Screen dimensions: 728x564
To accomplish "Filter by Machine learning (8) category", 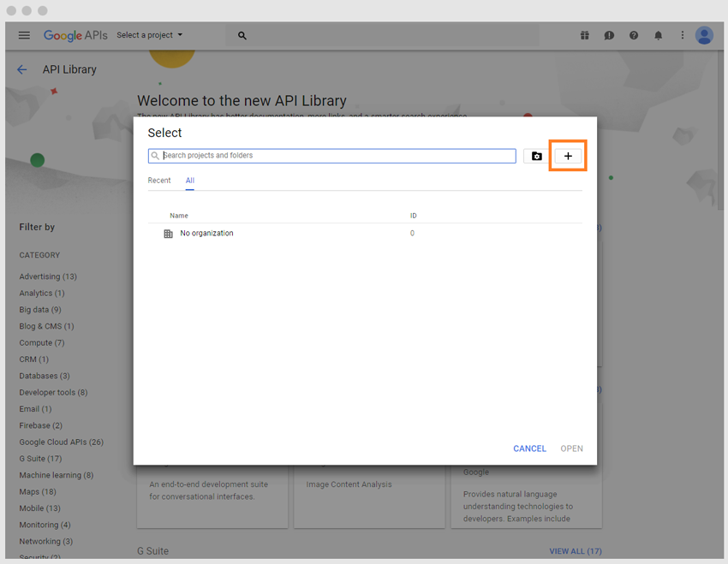I will click(x=57, y=475).
